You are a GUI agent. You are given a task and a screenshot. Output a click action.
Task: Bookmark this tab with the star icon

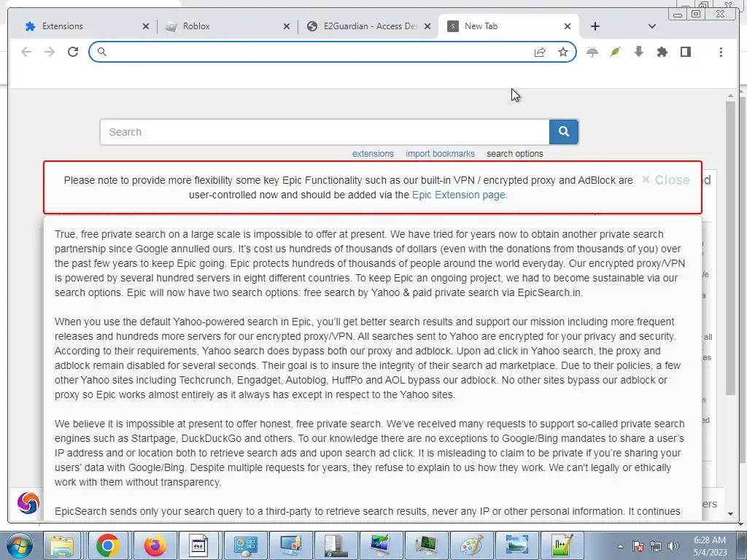click(563, 52)
